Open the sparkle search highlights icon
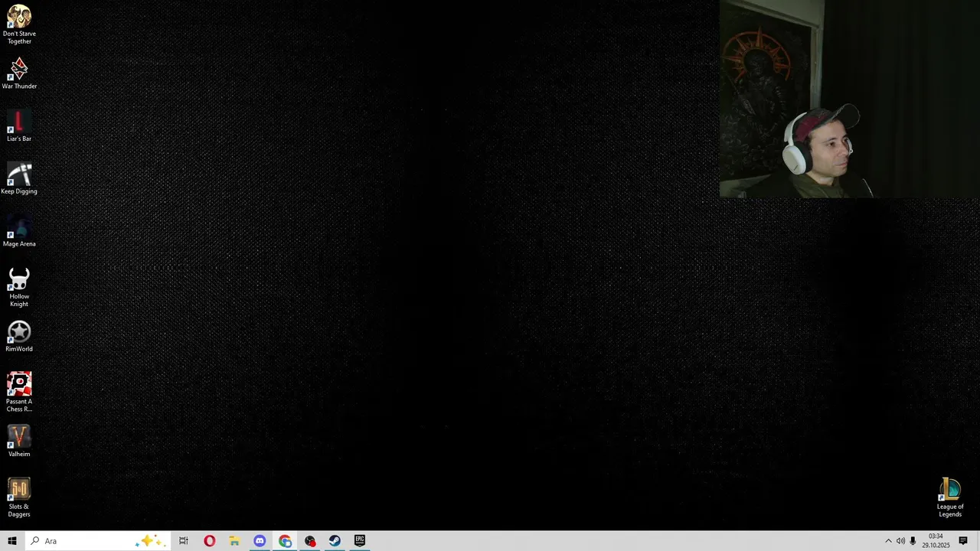This screenshot has height=551, width=980. click(149, 541)
